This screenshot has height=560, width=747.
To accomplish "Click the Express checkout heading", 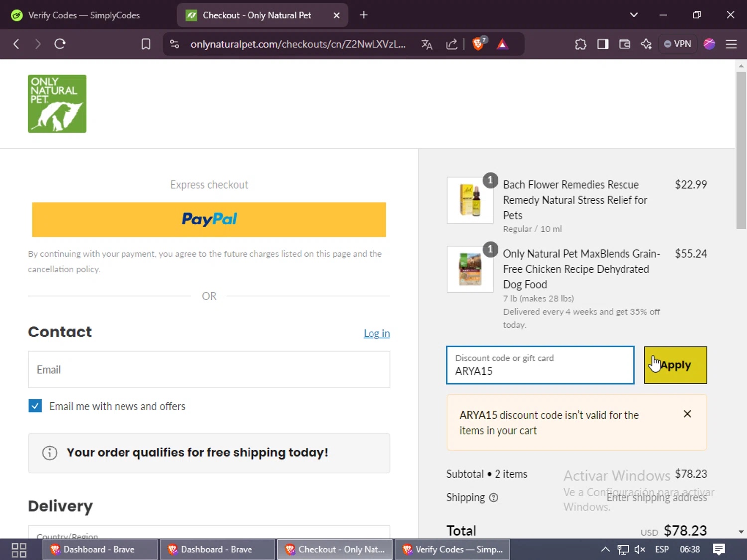I will [209, 185].
